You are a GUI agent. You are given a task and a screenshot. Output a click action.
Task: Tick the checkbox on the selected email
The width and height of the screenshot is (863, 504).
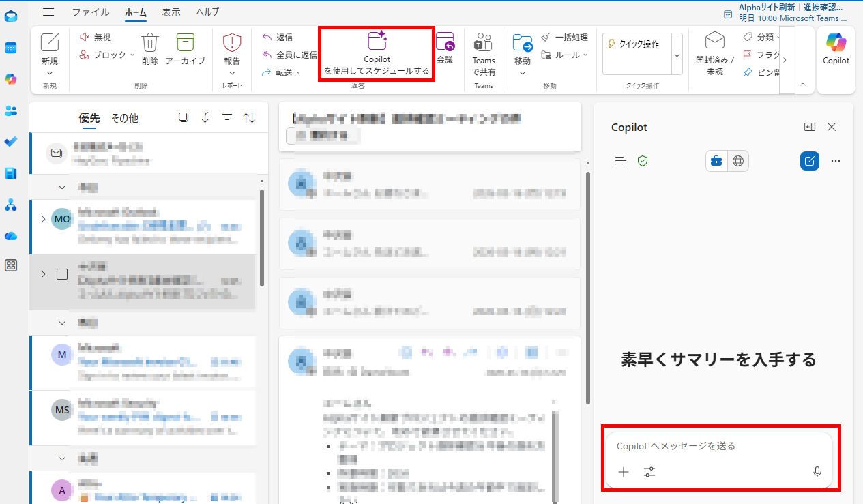(x=62, y=274)
